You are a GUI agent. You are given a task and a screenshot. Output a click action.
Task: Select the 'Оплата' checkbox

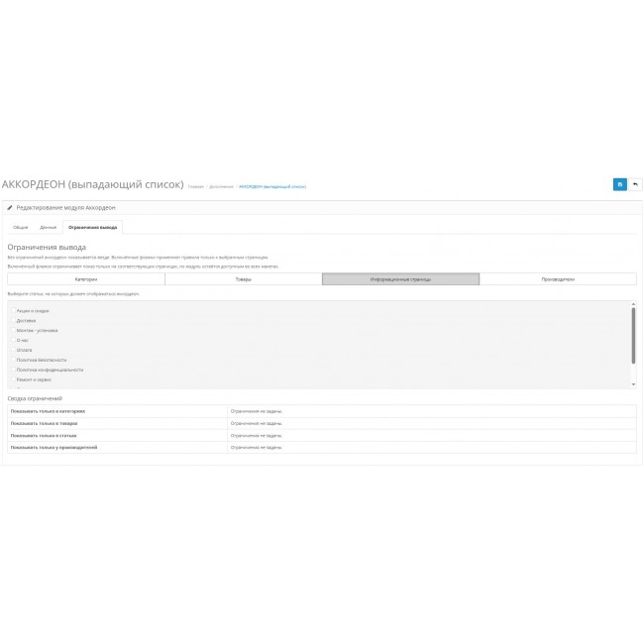[x=12, y=350]
